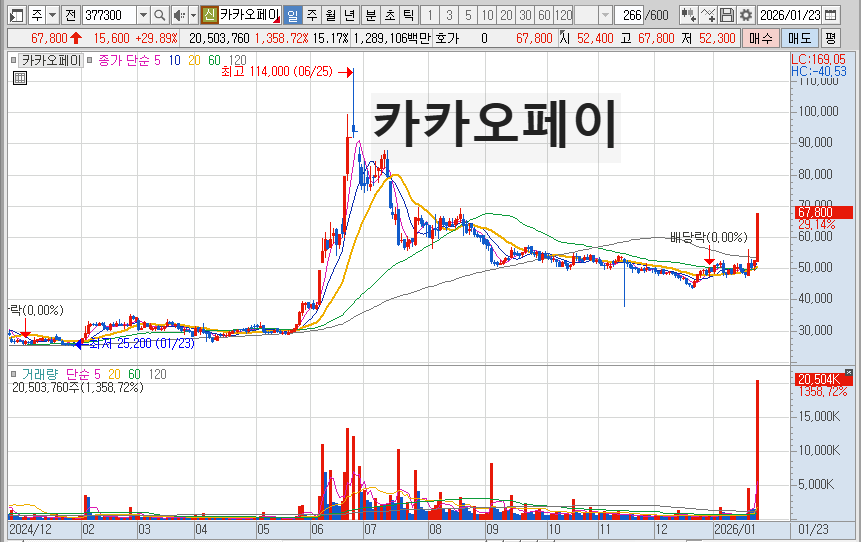Click the LC:169.05 indicator text
Image resolution: width=861 pixels, height=542 pixels.
click(x=818, y=59)
